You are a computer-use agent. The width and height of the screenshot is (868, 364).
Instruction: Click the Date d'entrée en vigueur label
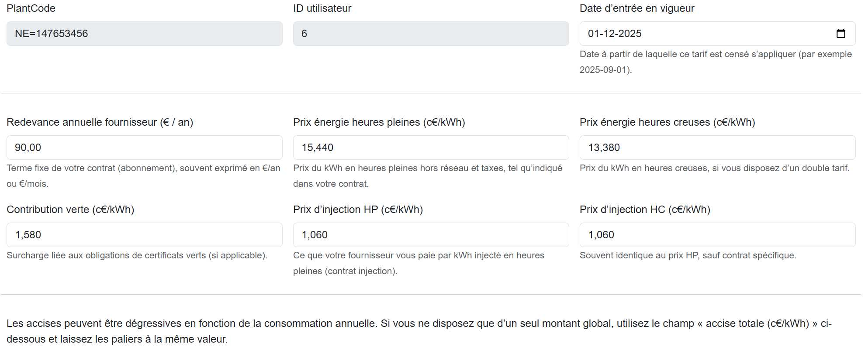(636, 8)
